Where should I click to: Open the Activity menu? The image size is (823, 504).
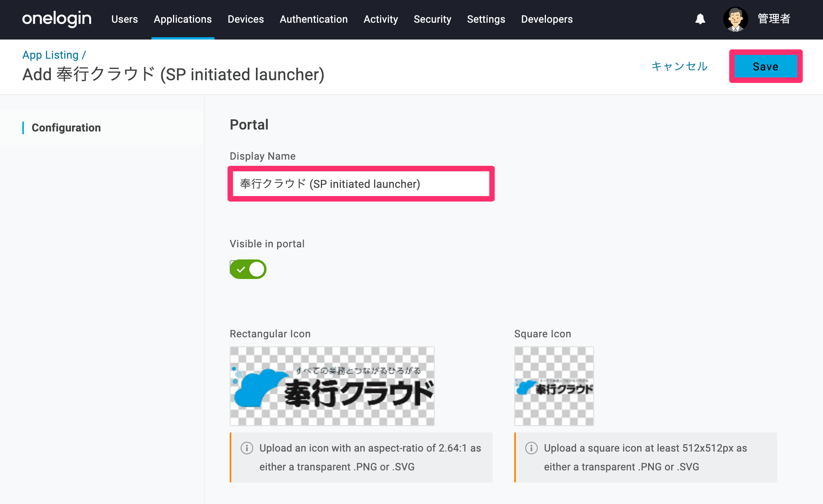(381, 19)
